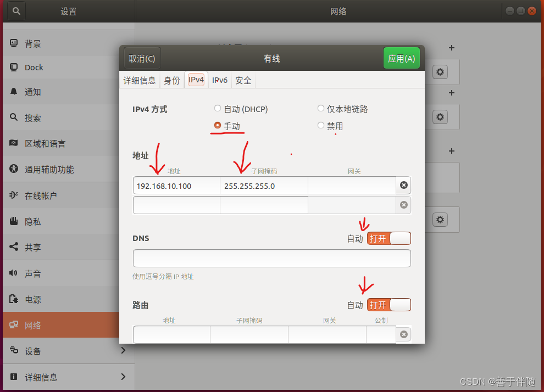Click the second plus add icon

click(x=451, y=93)
